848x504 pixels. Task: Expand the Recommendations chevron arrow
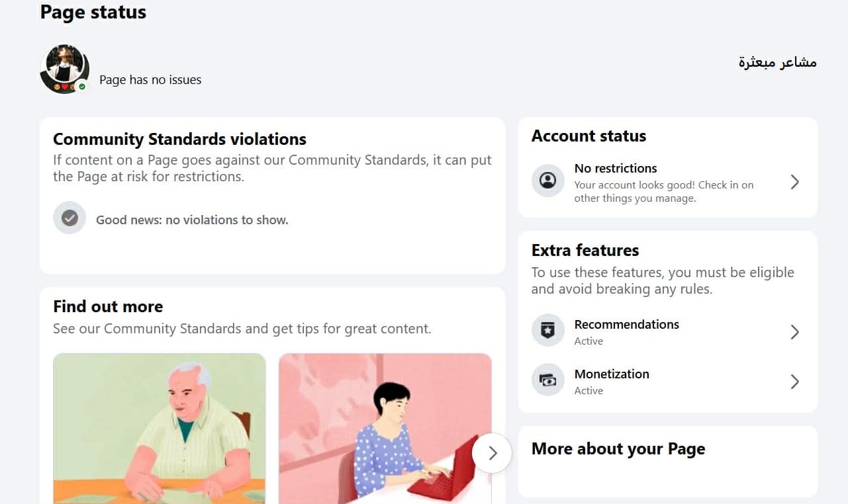point(795,332)
